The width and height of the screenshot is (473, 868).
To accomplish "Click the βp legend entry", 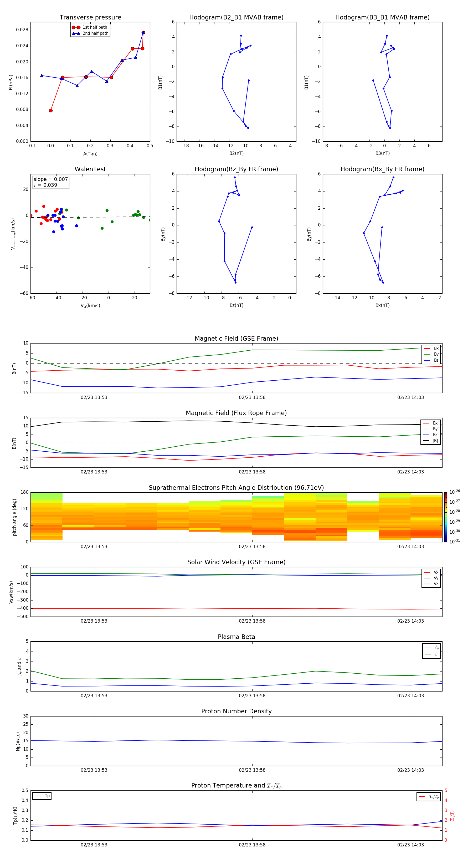I will (x=431, y=647).
